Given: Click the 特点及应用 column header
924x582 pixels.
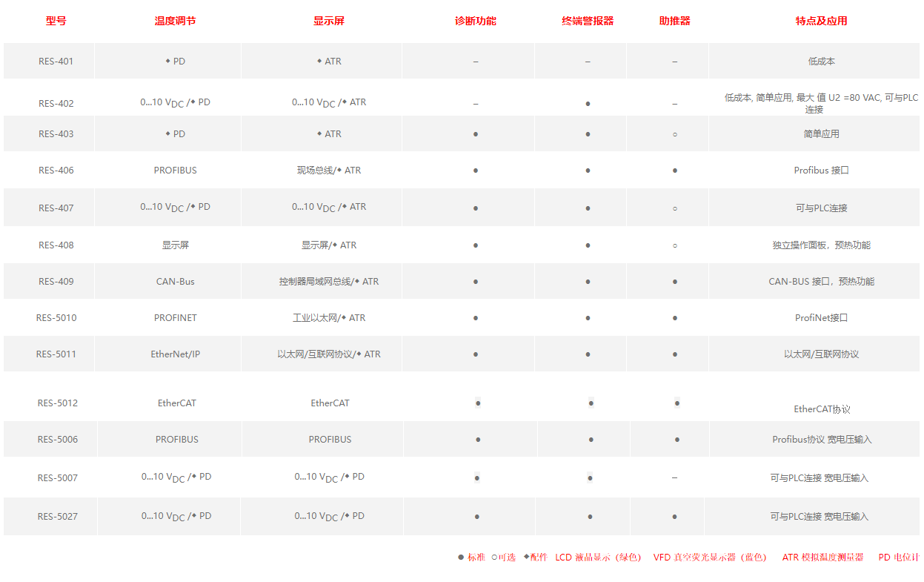Looking at the screenshot, I should click(820, 21).
